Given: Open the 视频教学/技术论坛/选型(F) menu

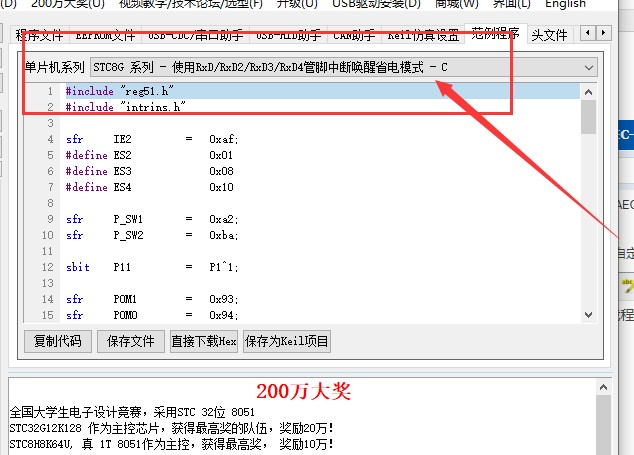Looking at the screenshot, I should pyautogui.click(x=191, y=4).
